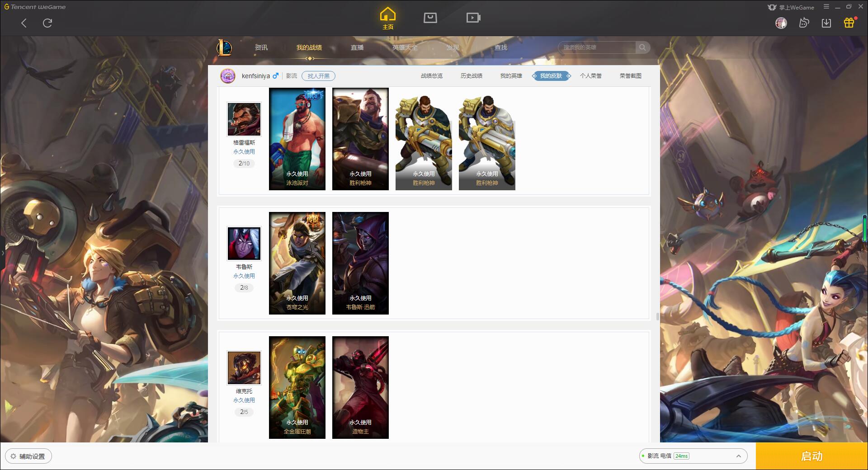
Task: Switch to 英雄大全 tab
Action: click(x=405, y=47)
